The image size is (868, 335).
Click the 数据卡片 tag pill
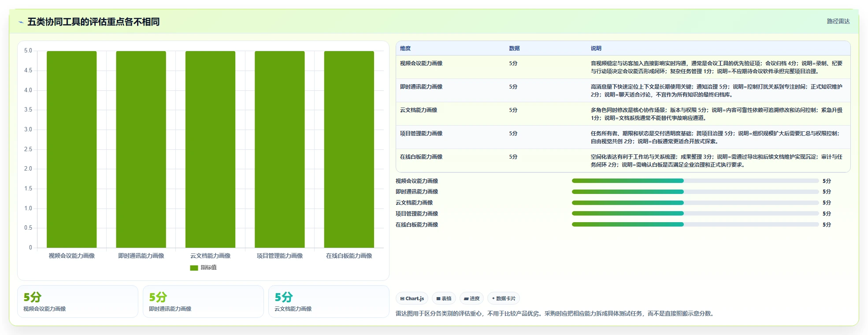click(x=504, y=298)
